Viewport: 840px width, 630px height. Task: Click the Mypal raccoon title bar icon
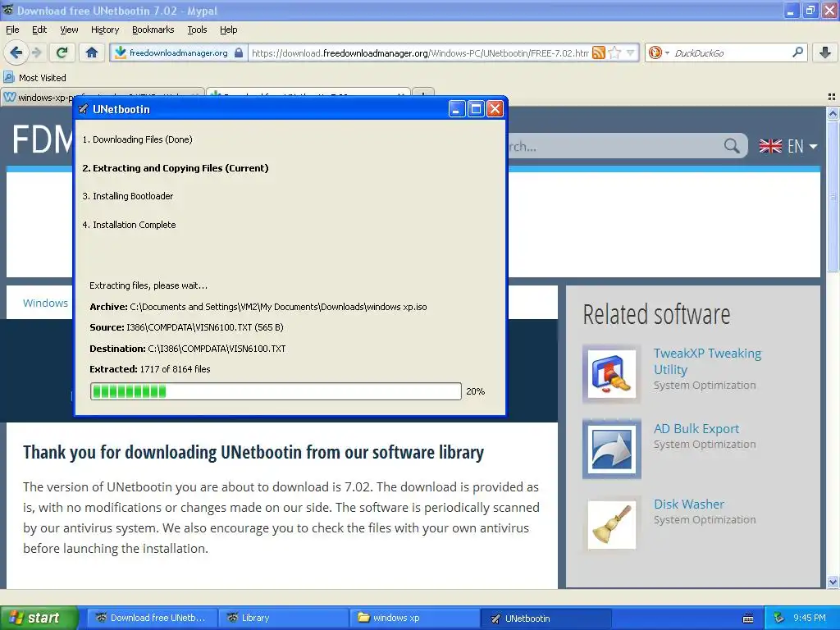[8, 10]
